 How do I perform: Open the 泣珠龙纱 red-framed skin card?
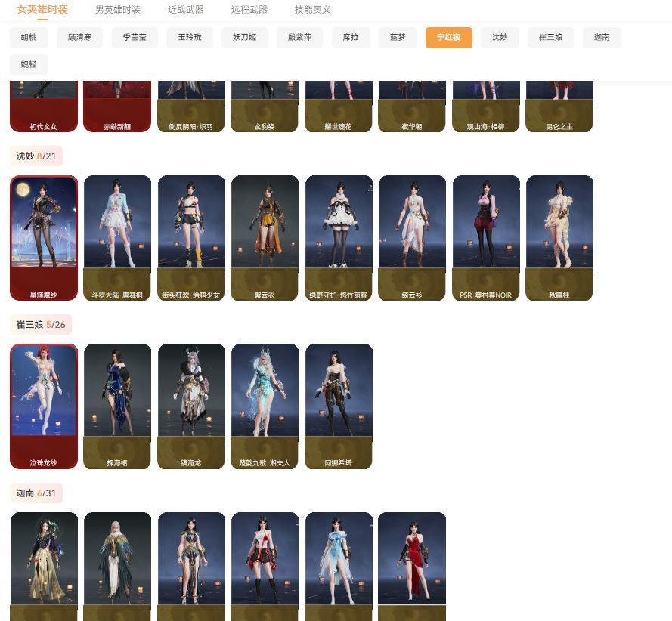click(44, 406)
